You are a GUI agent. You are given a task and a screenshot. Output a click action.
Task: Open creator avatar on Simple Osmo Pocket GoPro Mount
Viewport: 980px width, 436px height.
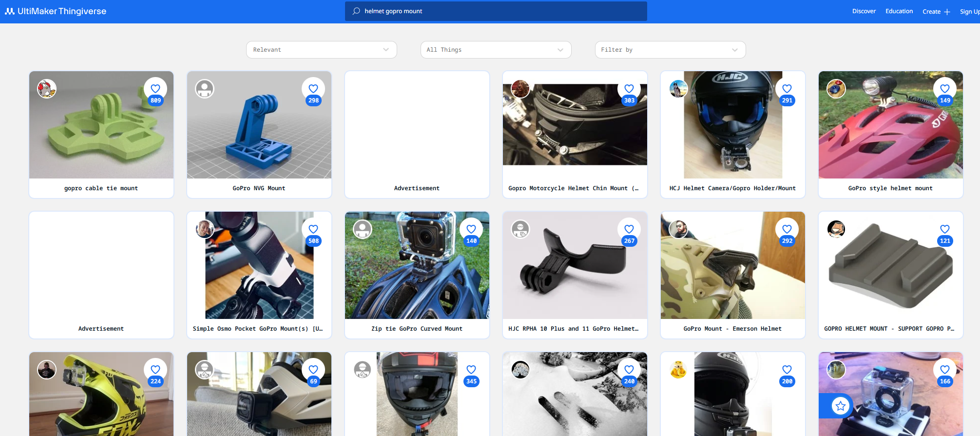coord(205,229)
